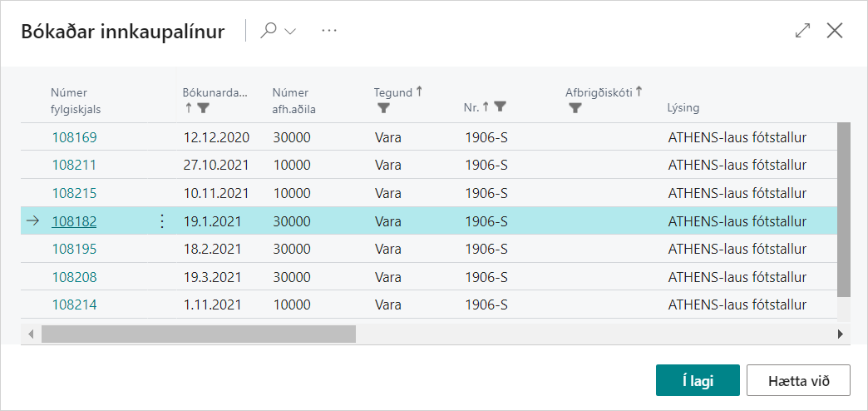This screenshot has height=411, width=868.
Task: Open the search dropdown chevron
Action: click(290, 32)
